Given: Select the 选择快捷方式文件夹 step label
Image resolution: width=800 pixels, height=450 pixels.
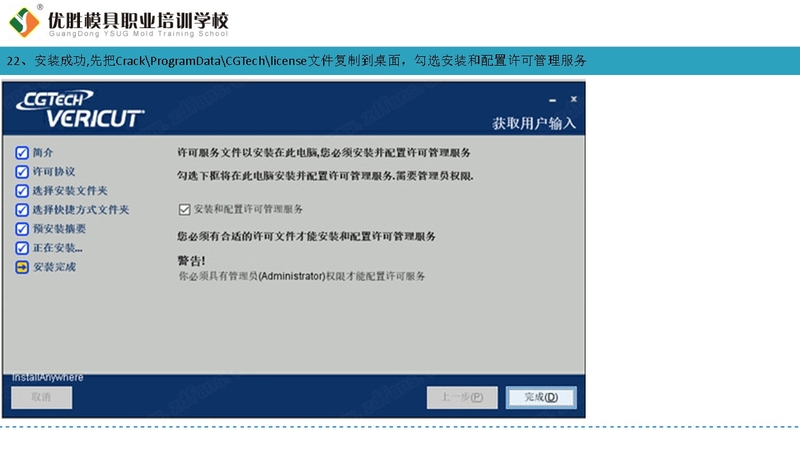Looking at the screenshot, I should click(x=81, y=210).
